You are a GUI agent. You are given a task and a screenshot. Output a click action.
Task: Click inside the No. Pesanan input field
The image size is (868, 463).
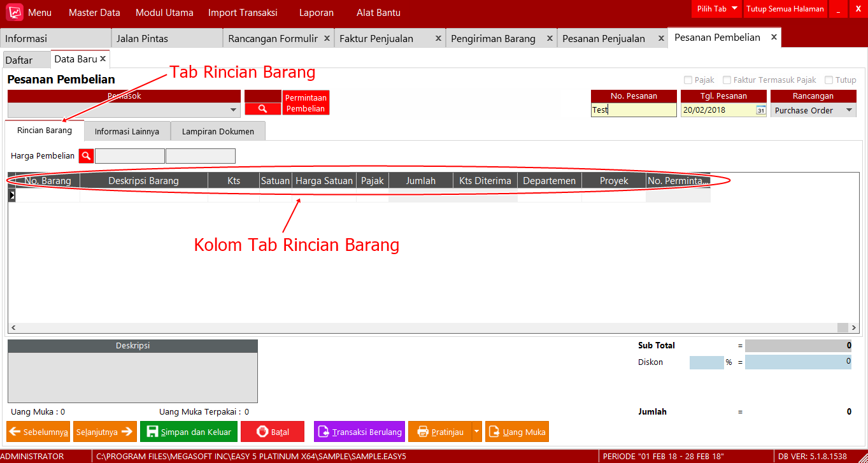pos(632,110)
